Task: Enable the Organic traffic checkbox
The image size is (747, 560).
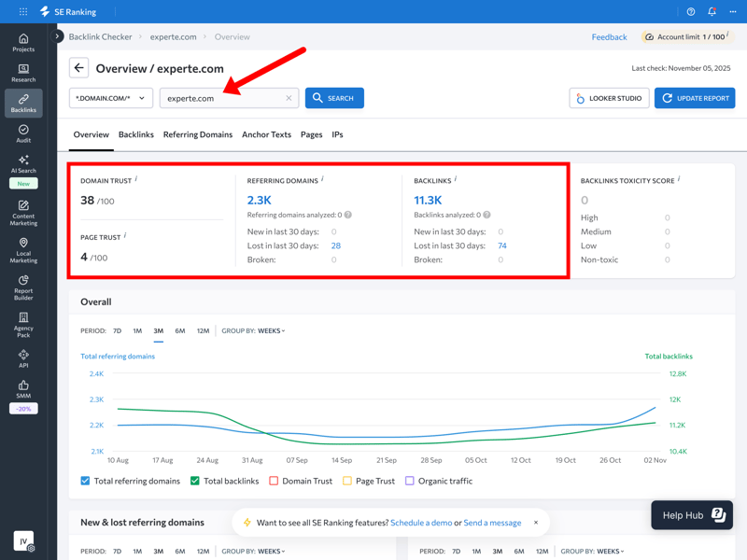Action: (409, 481)
